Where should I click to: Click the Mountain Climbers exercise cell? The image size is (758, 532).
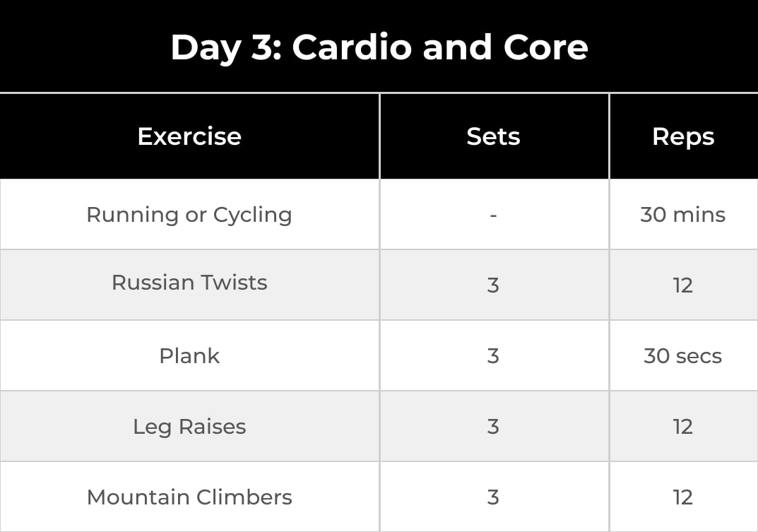189,497
